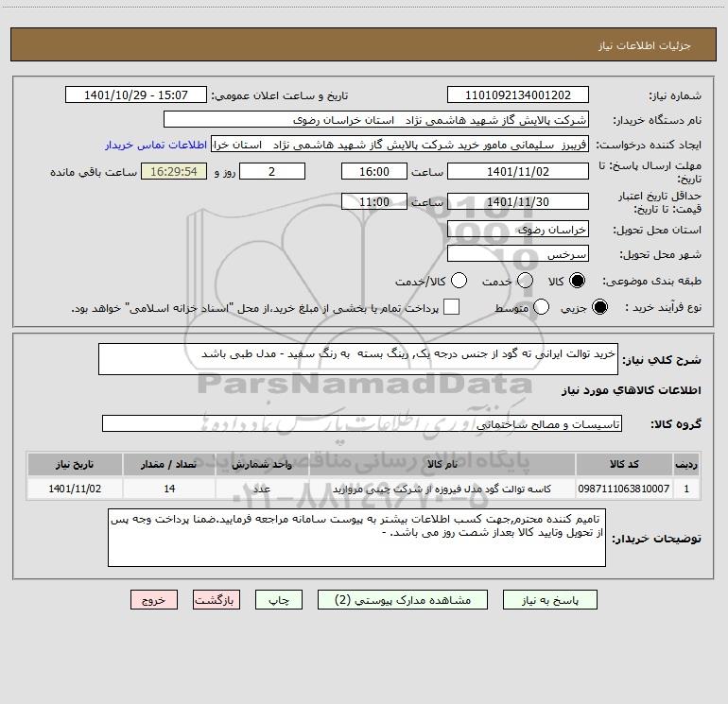The image size is (728, 704).
Task: Click the جزئیات اطلاعات نیاز header title
Action: point(645,45)
